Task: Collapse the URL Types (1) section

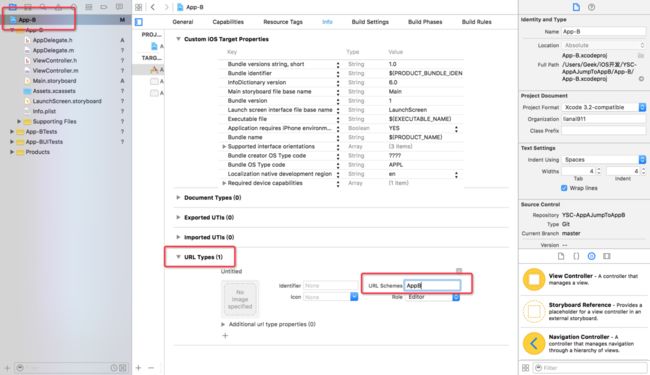Action: [x=178, y=257]
